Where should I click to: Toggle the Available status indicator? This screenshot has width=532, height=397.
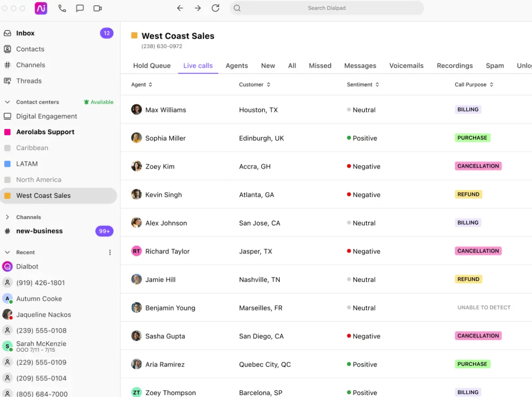point(99,102)
